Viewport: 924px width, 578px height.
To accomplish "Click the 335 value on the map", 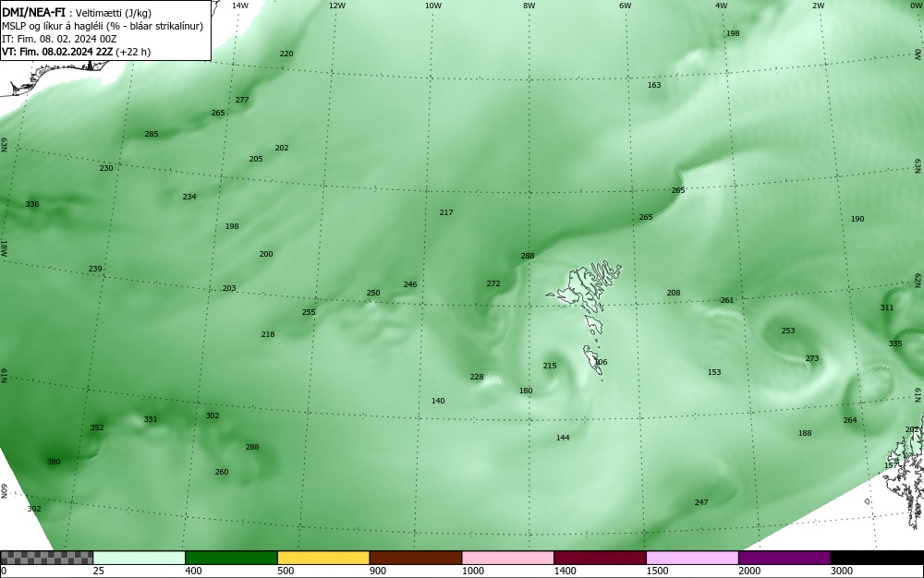I will pos(895,343).
